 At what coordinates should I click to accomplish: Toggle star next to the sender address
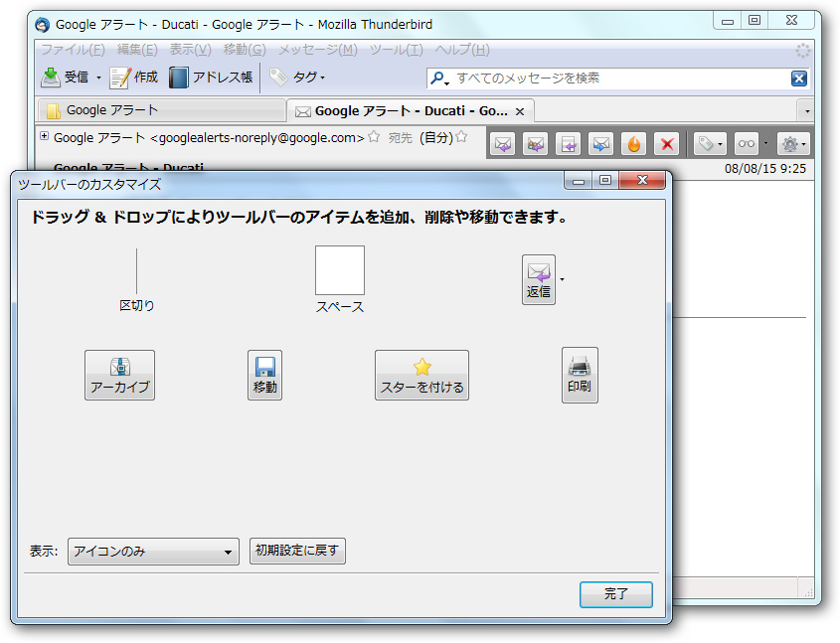coord(374,137)
